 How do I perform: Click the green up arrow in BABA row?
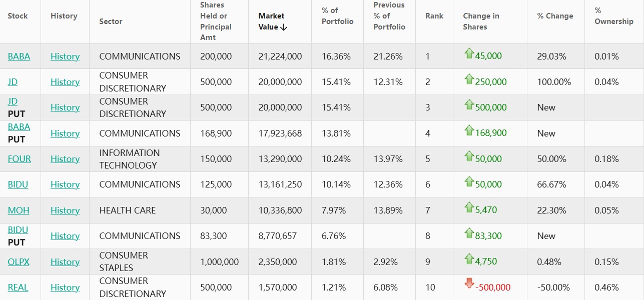(x=469, y=53)
